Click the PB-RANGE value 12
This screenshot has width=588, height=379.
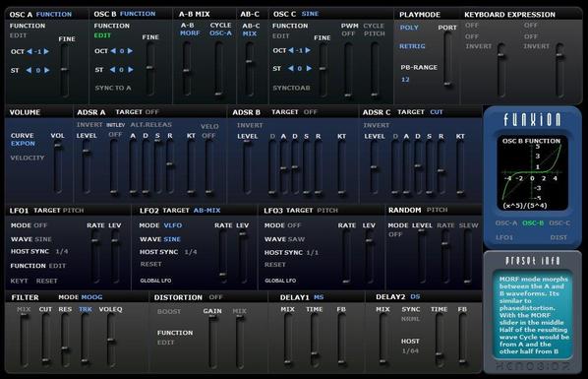405,80
